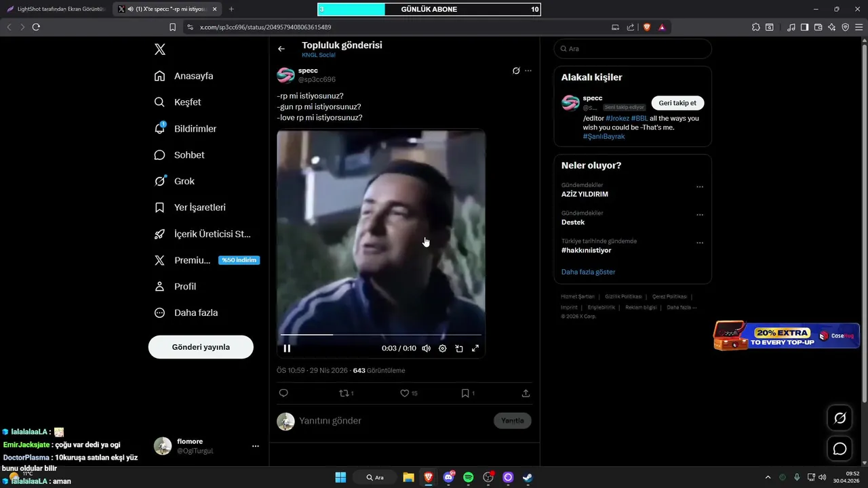868x488 pixels.
Task: Repost the post via retweet icon
Action: 346,393
